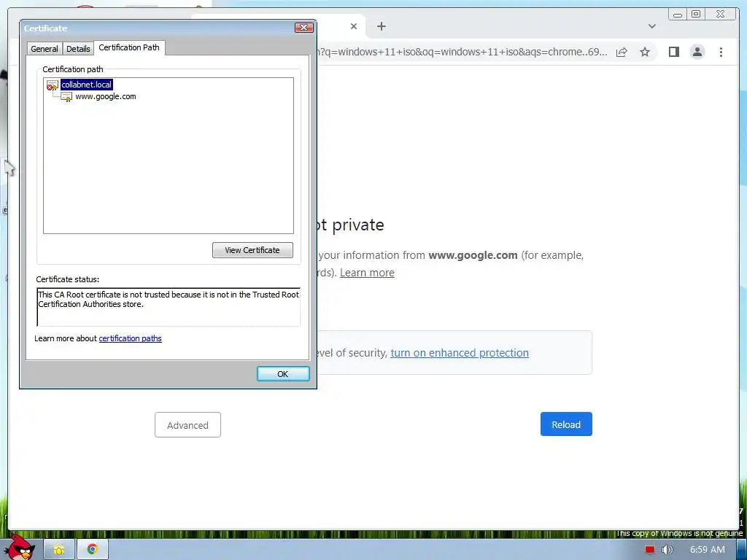Screen dimensions: 747x560
Task: Click the View Certificate button
Action: pos(252,250)
